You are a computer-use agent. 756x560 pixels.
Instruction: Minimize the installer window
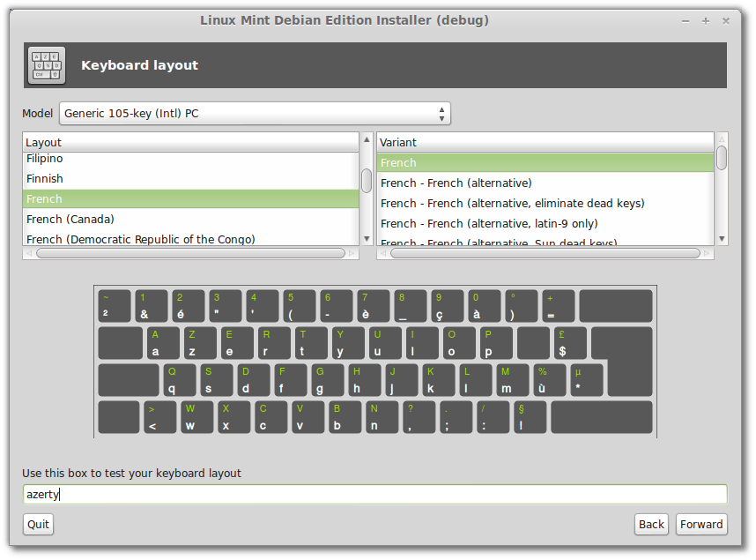[x=686, y=21]
